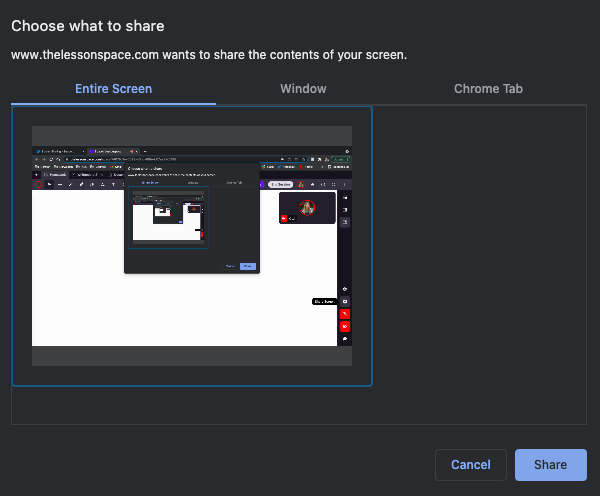Click the blue Share button
Image resolution: width=600 pixels, height=496 pixels.
tap(550, 465)
